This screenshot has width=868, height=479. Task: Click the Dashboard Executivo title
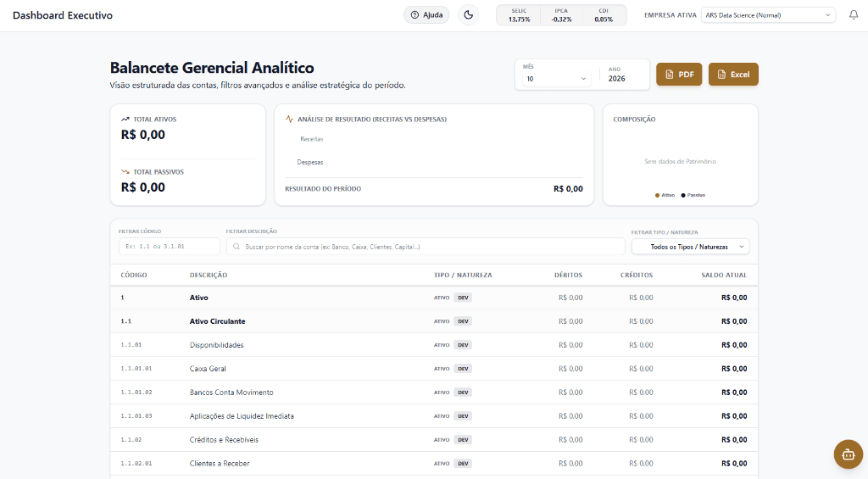click(x=63, y=15)
